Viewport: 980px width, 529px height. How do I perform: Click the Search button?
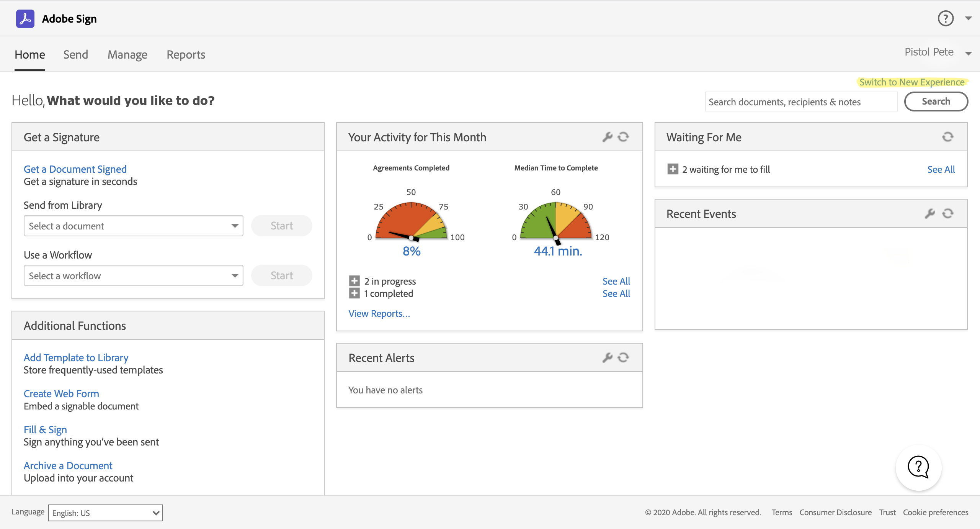coord(936,102)
